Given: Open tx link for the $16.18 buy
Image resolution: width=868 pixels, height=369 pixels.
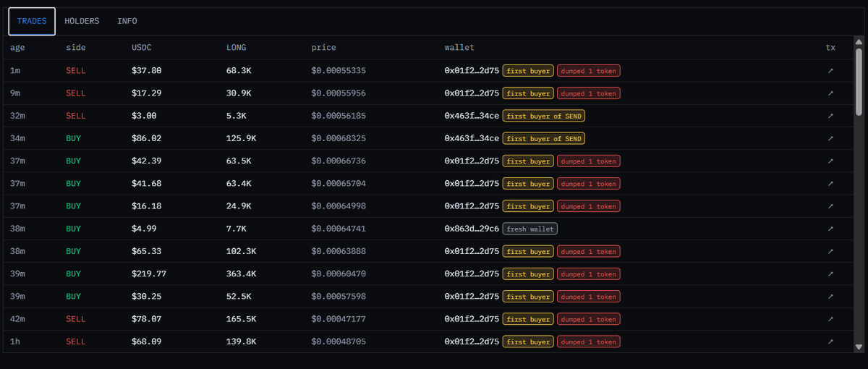Looking at the screenshot, I should [x=830, y=206].
